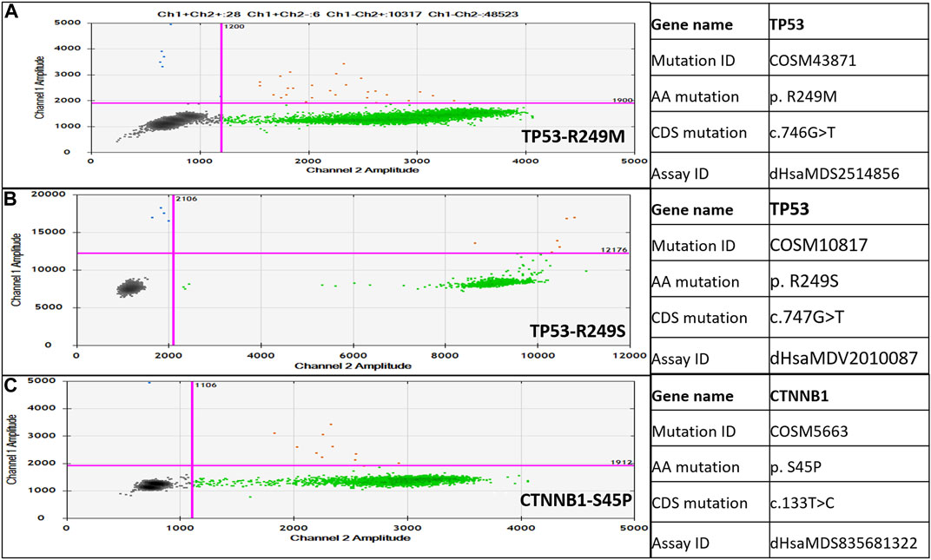931x560 pixels.
Task: Select assay ID "dHsaMDS835681322"
Action: click(x=842, y=542)
